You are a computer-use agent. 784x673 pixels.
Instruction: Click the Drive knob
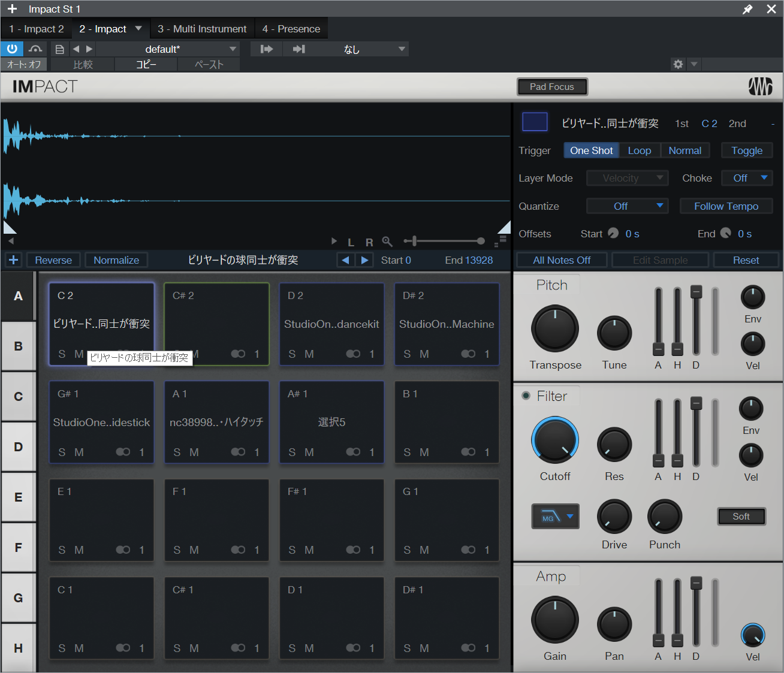614,516
